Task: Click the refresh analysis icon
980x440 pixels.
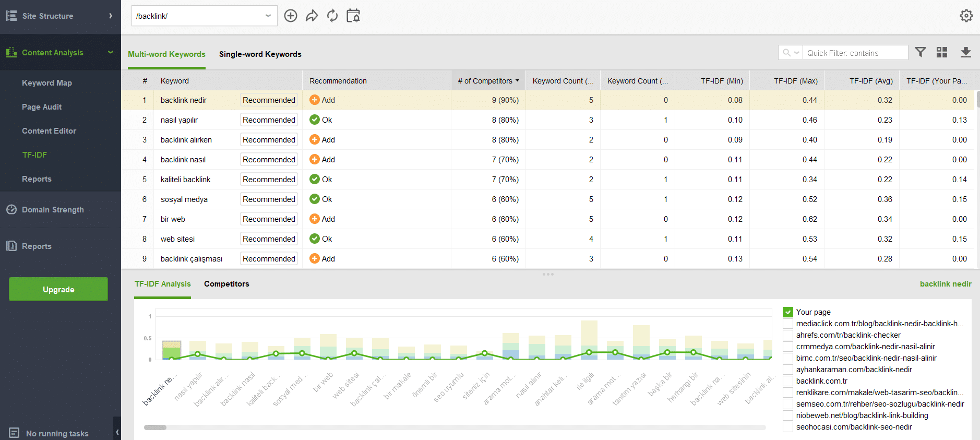Action: tap(332, 16)
